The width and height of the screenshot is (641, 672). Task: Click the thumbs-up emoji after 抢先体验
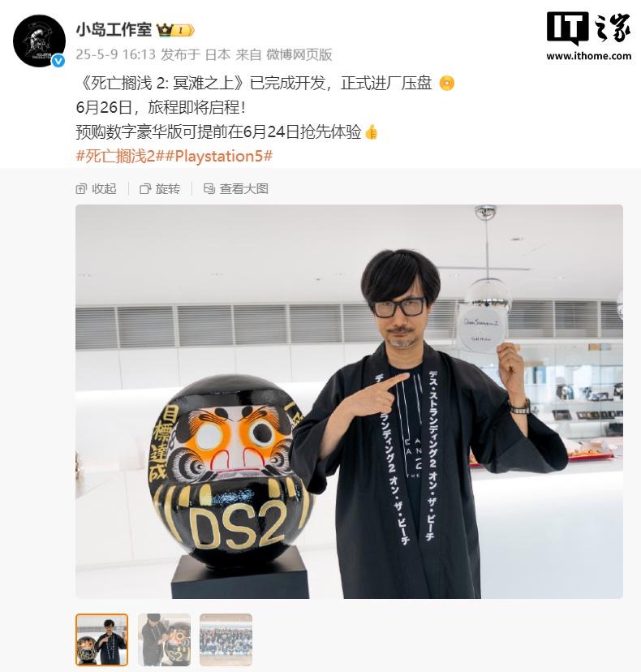point(372,132)
